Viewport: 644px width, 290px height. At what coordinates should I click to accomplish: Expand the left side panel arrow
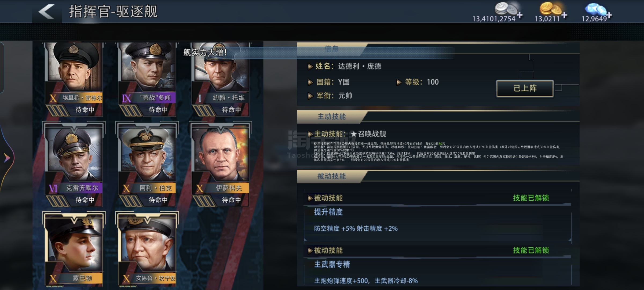(x=7, y=158)
